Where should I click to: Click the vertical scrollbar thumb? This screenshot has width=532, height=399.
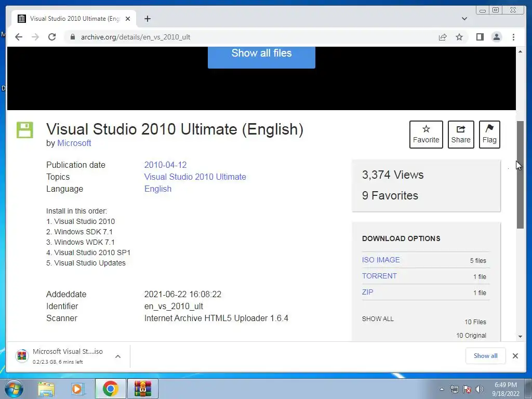pos(520,175)
